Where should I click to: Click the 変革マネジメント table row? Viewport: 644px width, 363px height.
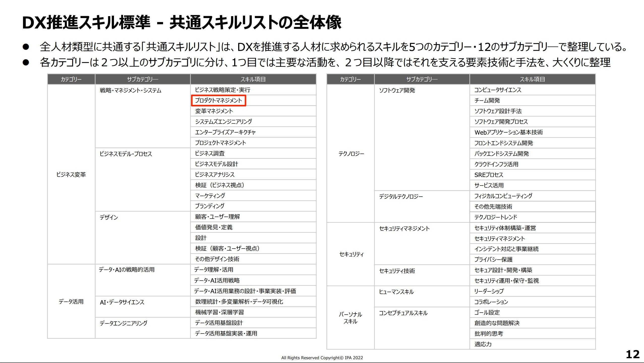pyautogui.click(x=214, y=111)
